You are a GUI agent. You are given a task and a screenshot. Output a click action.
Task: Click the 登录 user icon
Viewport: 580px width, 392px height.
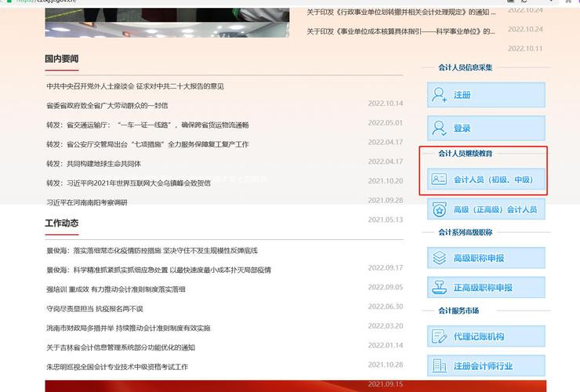440,128
